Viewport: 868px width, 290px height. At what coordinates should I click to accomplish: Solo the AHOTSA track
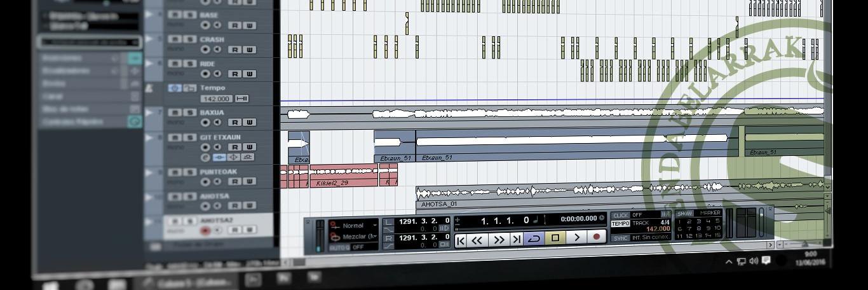click(190, 197)
